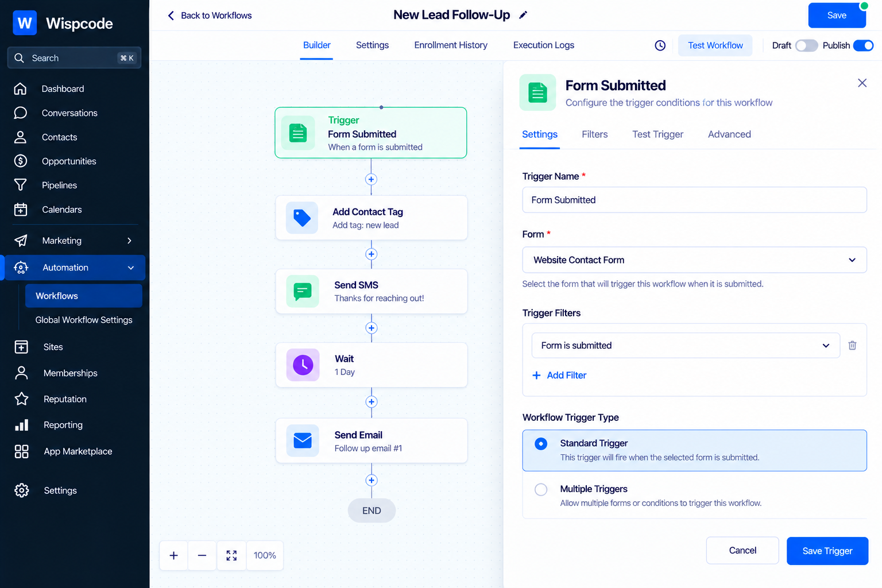This screenshot has height=588, width=882.
Task: Click Add Filter link
Action: [559, 375]
